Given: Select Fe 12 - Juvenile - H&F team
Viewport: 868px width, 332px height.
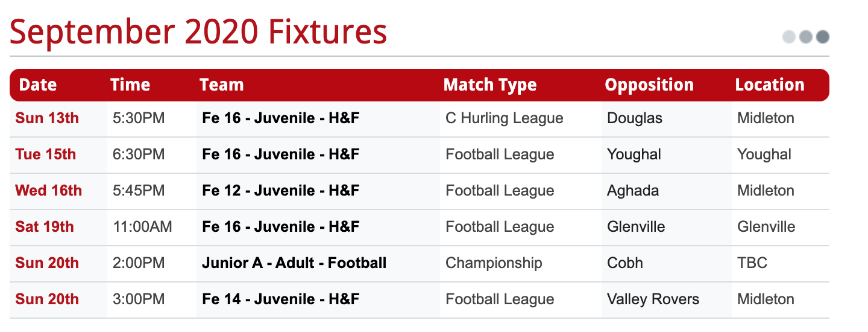Looking at the screenshot, I should (x=281, y=191).
